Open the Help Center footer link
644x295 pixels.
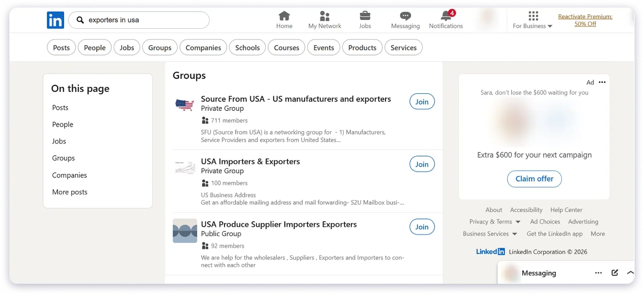(566, 210)
